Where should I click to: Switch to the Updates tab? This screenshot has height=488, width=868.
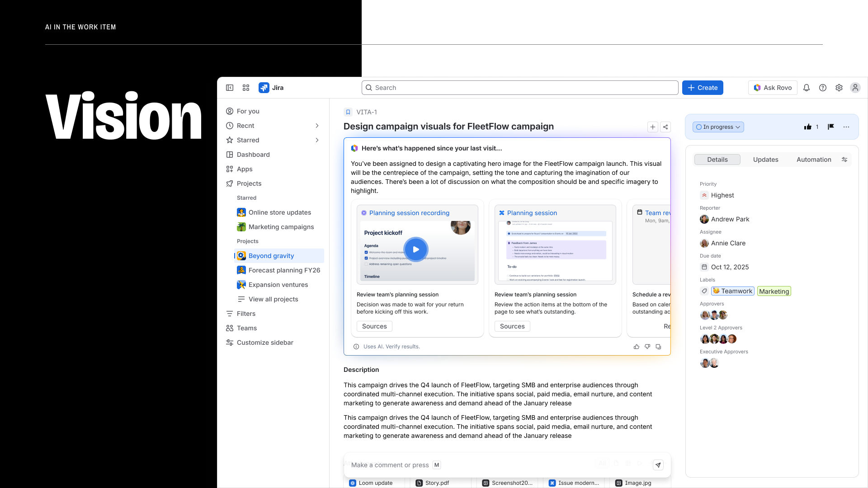[x=766, y=160]
